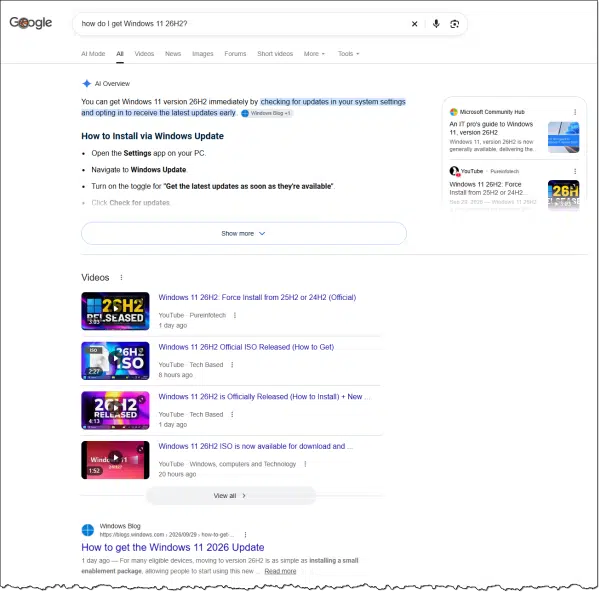Select the All results tab
600x594 pixels.
click(120, 54)
